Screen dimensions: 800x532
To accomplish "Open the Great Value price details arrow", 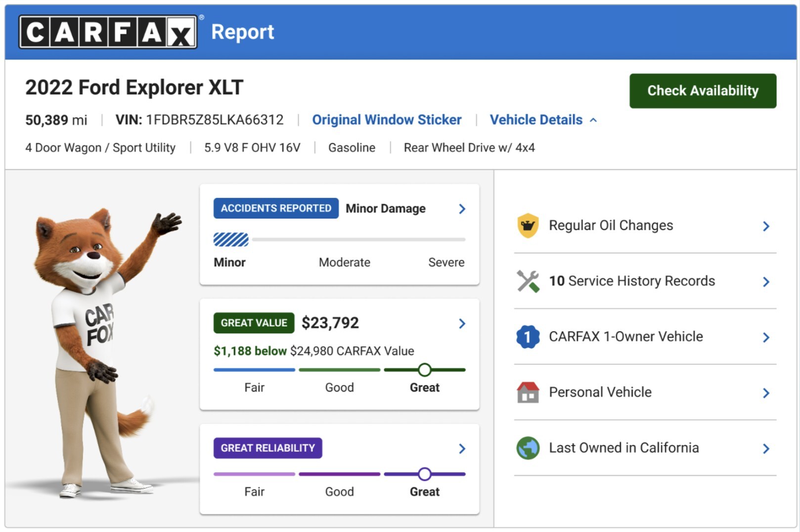I will (x=462, y=324).
